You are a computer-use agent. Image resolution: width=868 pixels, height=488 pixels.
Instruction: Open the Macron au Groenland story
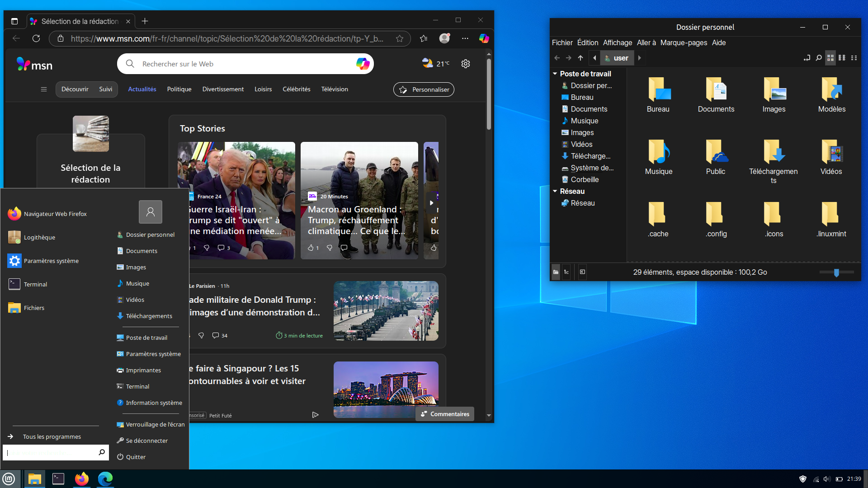click(359, 201)
